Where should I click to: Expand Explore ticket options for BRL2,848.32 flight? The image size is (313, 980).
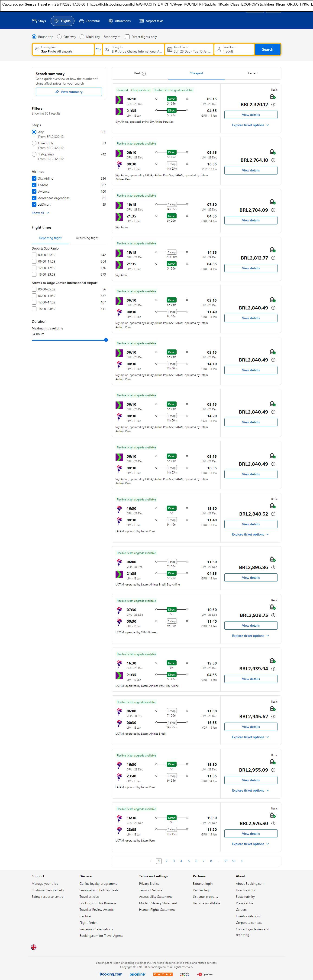coord(250,535)
